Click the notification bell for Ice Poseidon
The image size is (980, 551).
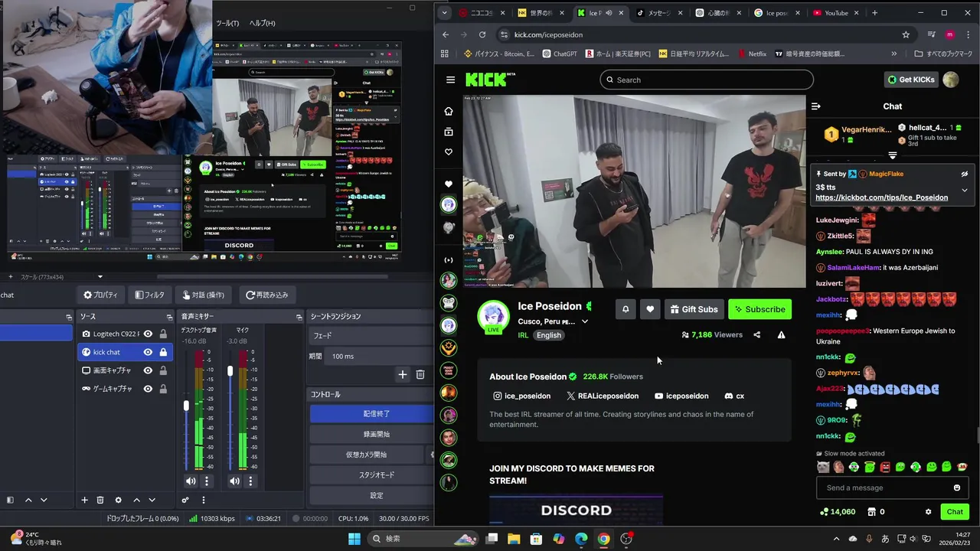coord(626,309)
